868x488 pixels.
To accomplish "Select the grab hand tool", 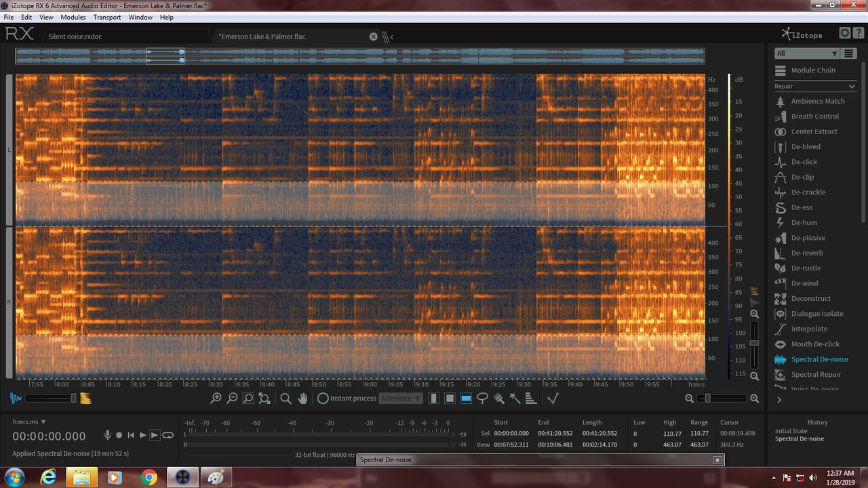I will pyautogui.click(x=302, y=399).
